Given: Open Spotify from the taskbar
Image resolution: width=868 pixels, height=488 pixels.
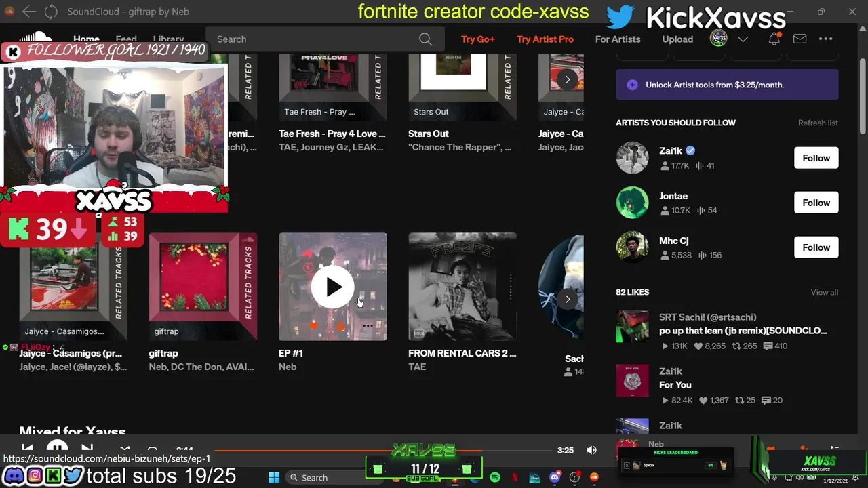Looking at the screenshot, I should (x=495, y=478).
